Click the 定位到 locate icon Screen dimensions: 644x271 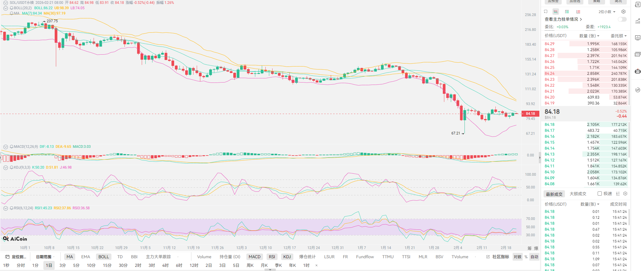[7, 257]
